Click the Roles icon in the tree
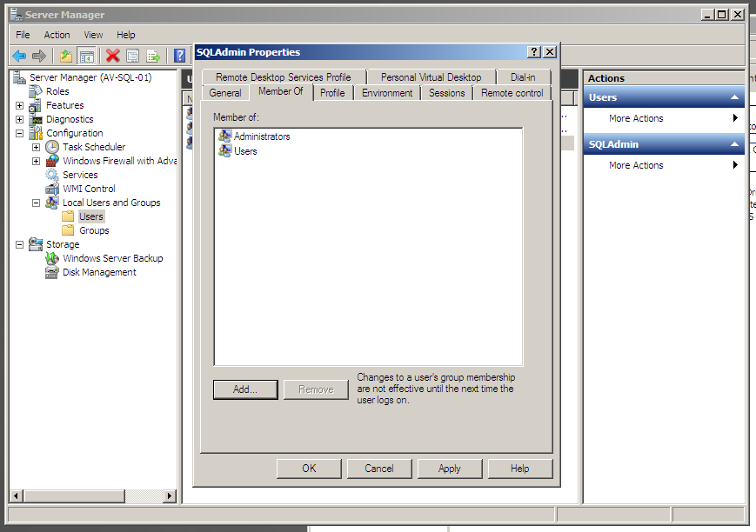 36,91
